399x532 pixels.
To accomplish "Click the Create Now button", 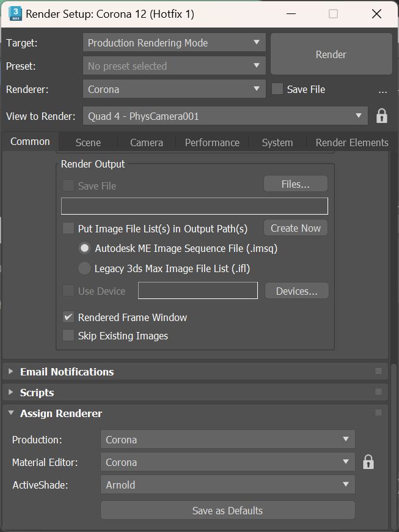I will click(x=296, y=228).
